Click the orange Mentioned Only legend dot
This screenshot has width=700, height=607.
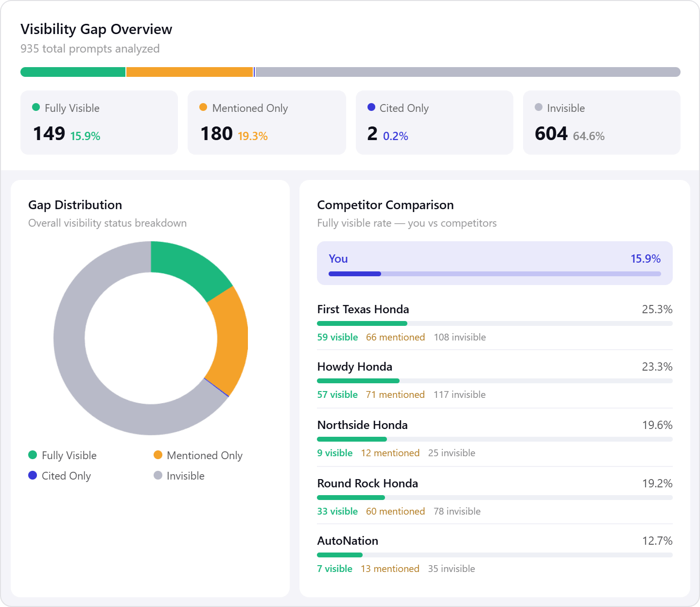[157, 455]
